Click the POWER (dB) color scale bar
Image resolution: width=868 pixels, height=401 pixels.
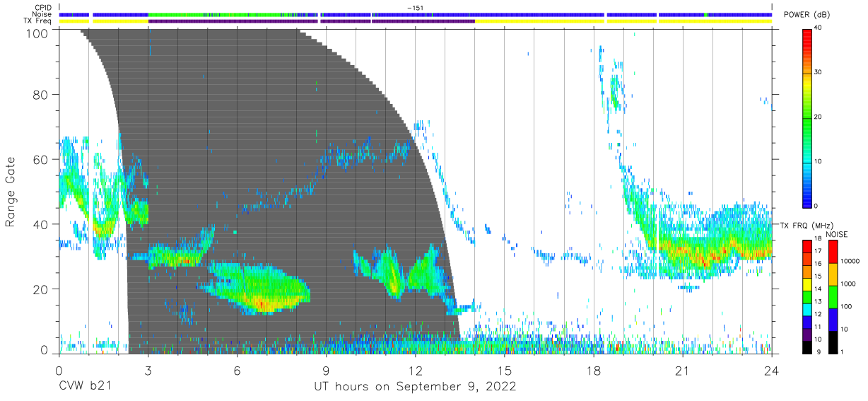click(x=807, y=117)
